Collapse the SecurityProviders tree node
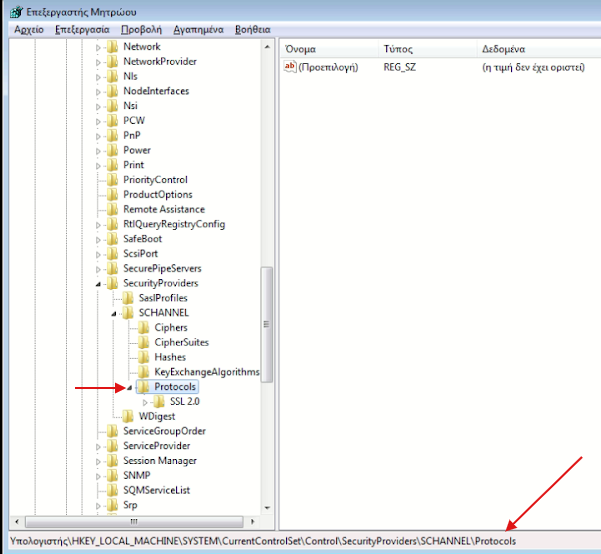The height and width of the screenshot is (554, 601). [x=99, y=284]
